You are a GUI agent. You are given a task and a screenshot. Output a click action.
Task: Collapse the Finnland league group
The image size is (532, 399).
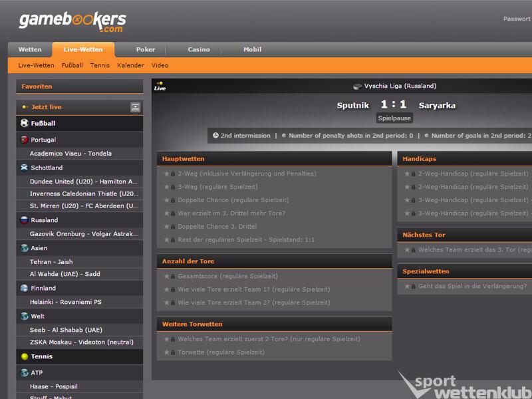pyautogui.click(x=79, y=288)
